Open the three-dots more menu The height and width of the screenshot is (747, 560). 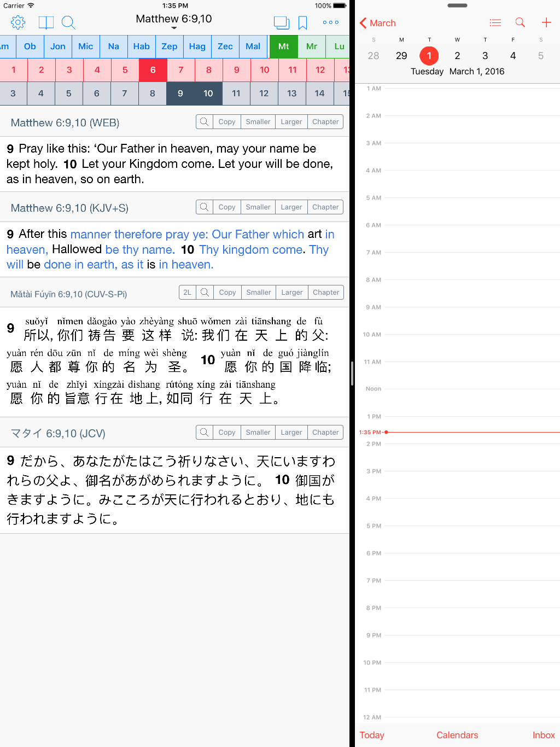[330, 22]
